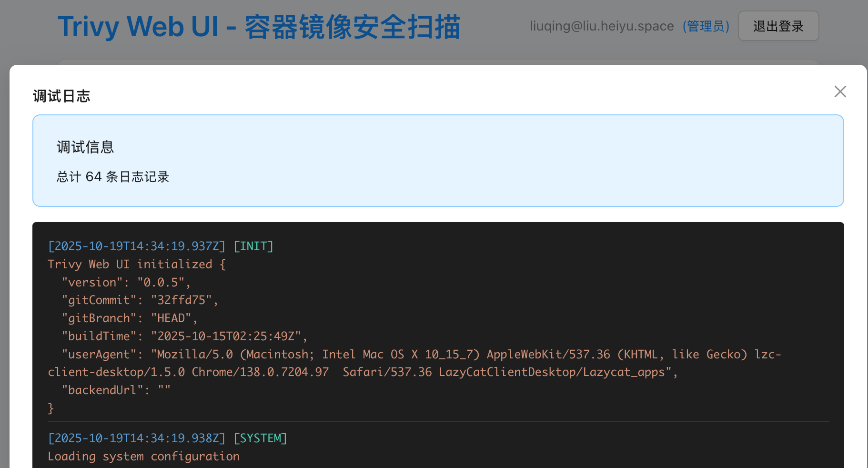The image size is (868, 468).
Task: Click the "gitBranch": "HEAD" line
Action: (x=130, y=318)
